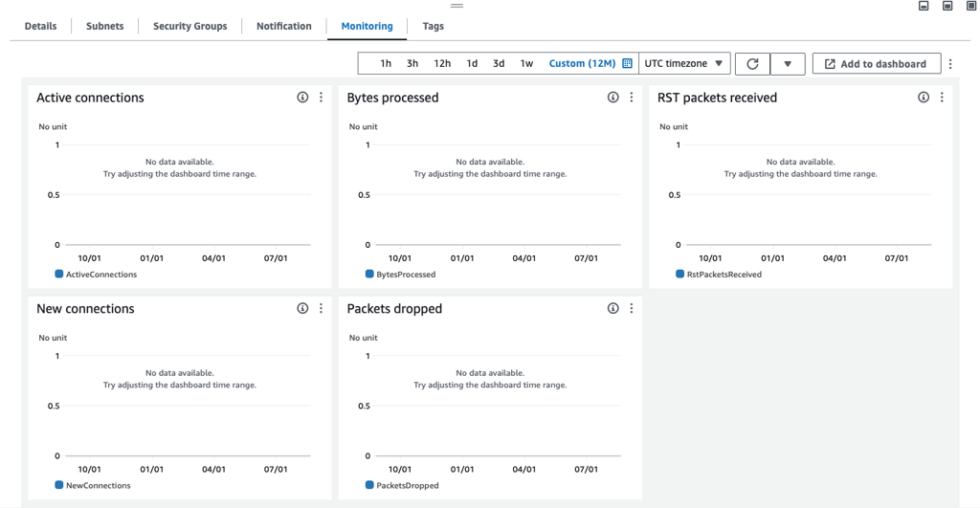Switch to the Subnets tab
The height and width of the screenshot is (508, 980).
point(105,26)
